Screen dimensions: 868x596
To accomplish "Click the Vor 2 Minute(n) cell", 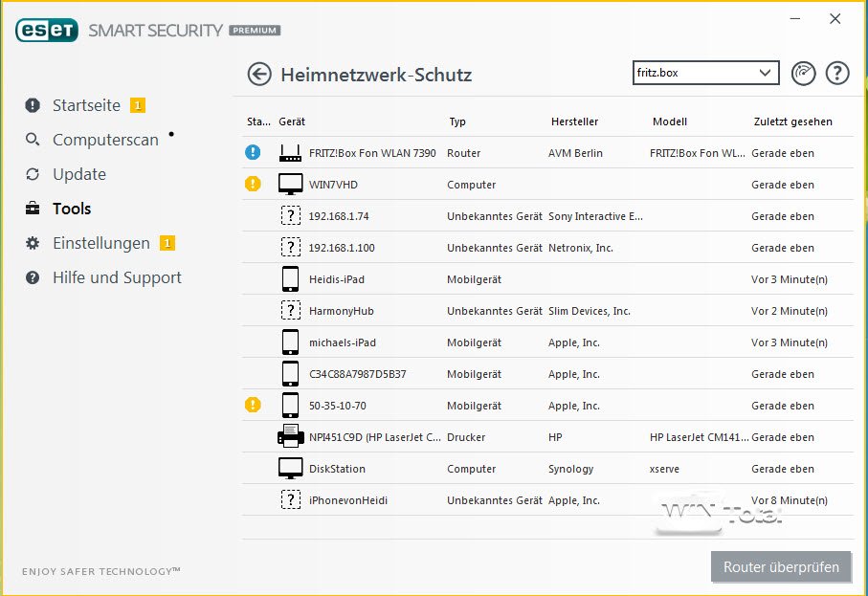I will (x=790, y=311).
